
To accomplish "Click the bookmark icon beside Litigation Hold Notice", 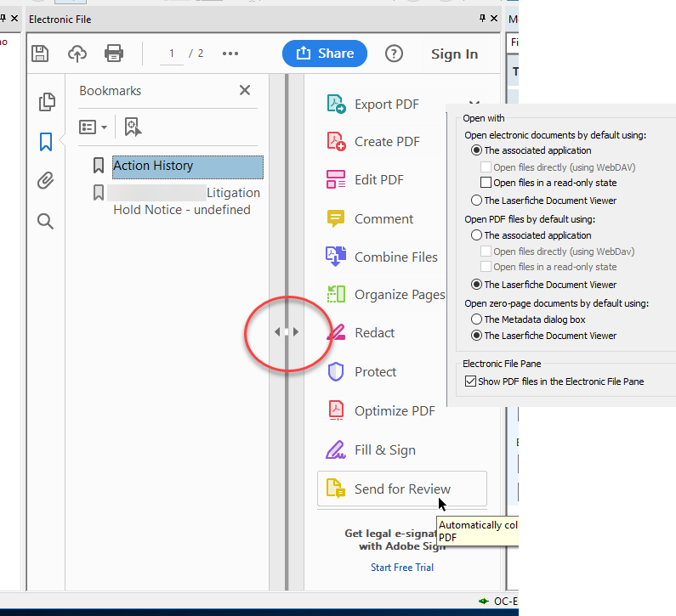I will pos(99,193).
